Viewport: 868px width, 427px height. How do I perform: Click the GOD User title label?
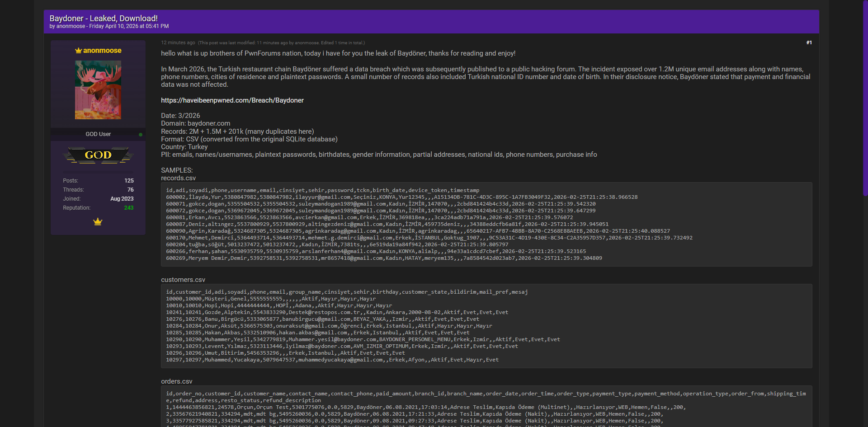[x=98, y=134]
